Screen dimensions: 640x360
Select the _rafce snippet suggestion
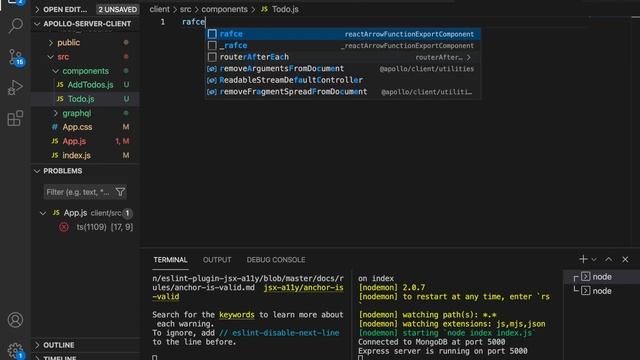point(343,45)
